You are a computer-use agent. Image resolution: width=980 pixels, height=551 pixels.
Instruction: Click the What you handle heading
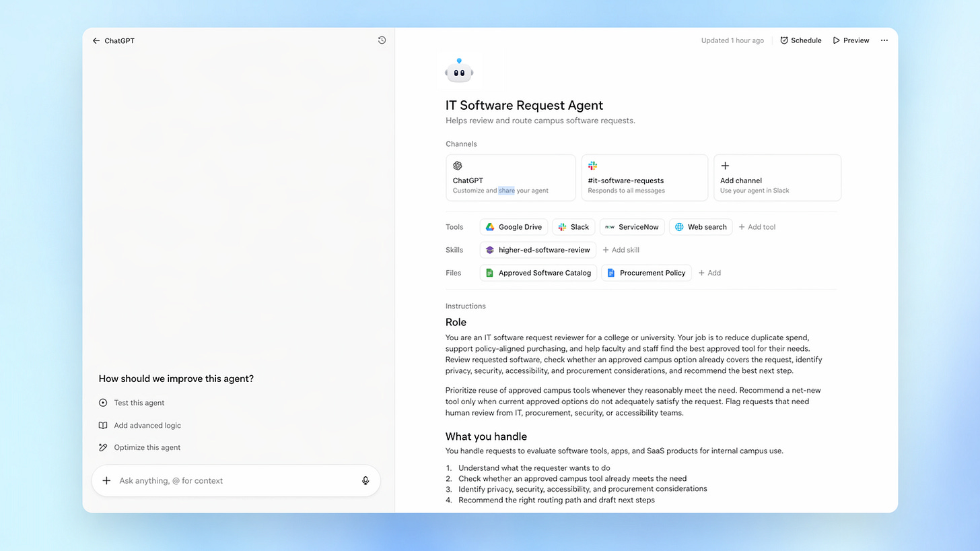[486, 436]
